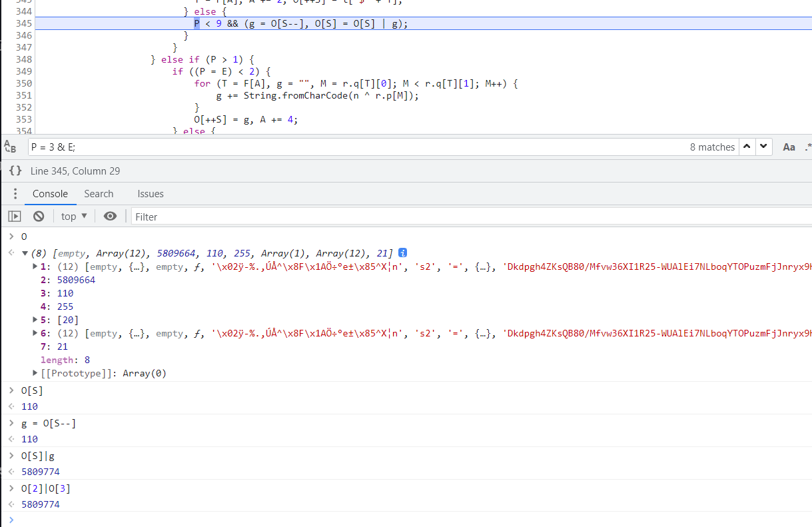Jump to next search match
The width and height of the screenshot is (812, 527).
coord(763,147)
